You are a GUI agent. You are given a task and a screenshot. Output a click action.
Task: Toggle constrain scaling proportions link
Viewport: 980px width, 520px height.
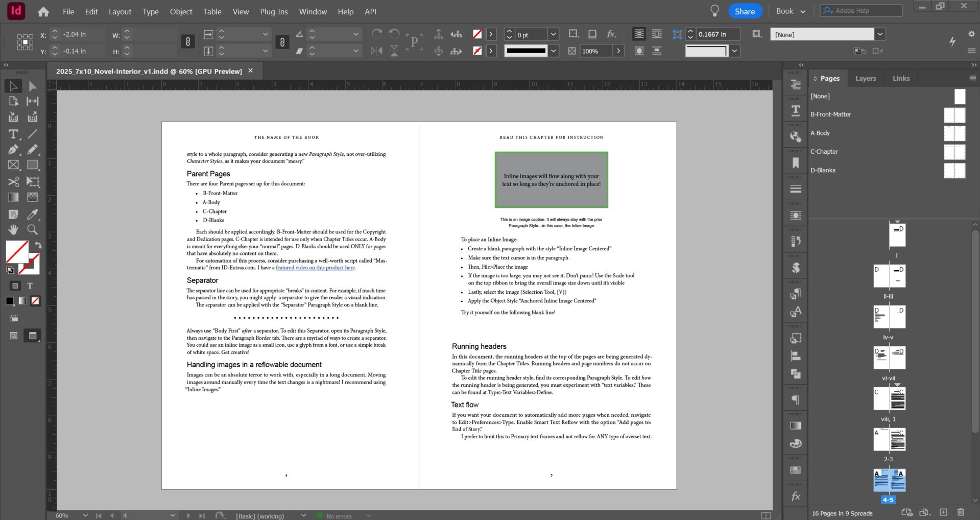click(282, 42)
